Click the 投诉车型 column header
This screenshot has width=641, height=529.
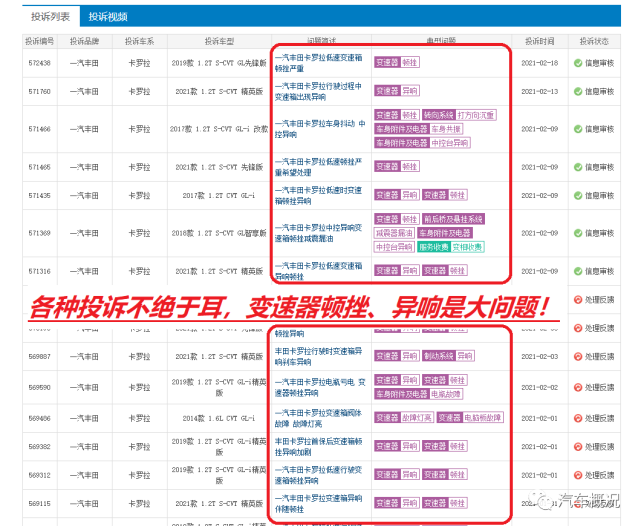pos(219,41)
